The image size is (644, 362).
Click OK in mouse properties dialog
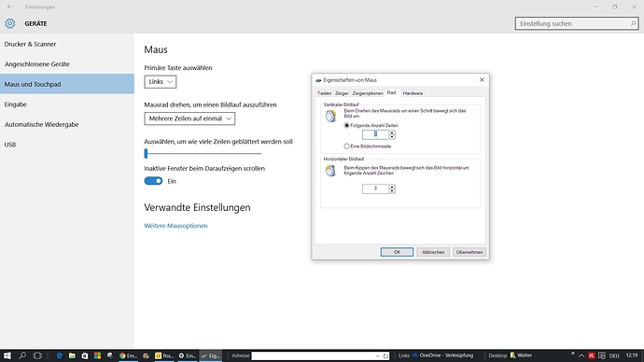coord(397,252)
